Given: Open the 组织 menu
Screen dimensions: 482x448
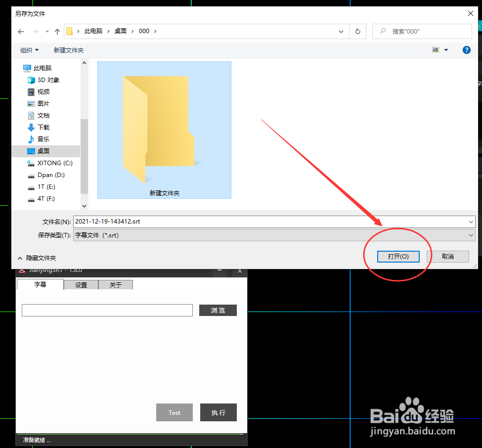Looking at the screenshot, I should coord(29,50).
